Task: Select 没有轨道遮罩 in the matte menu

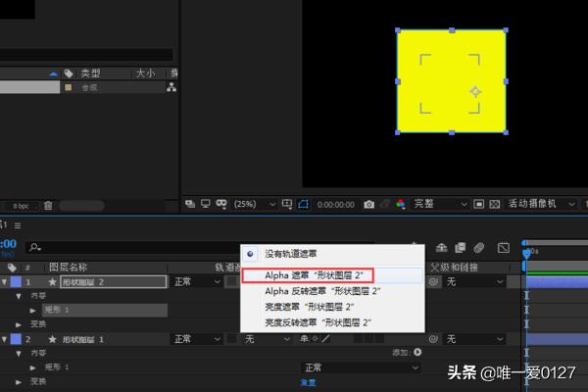Action: [x=291, y=254]
